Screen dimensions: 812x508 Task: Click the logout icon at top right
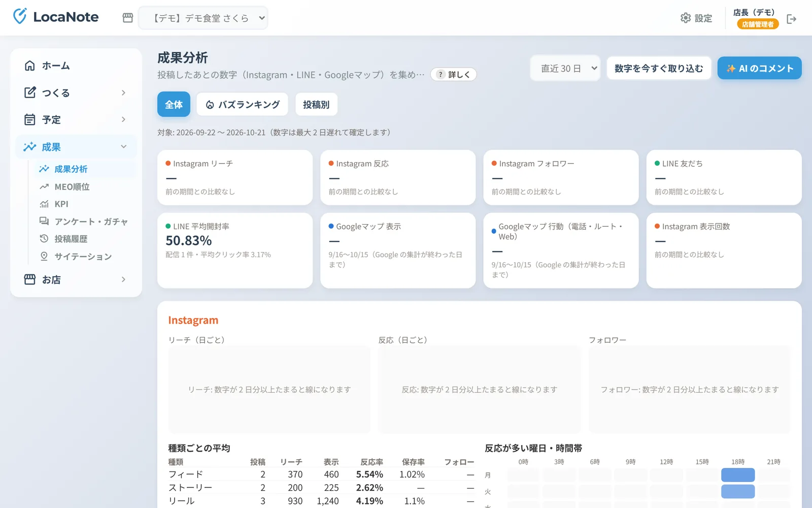(792, 19)
